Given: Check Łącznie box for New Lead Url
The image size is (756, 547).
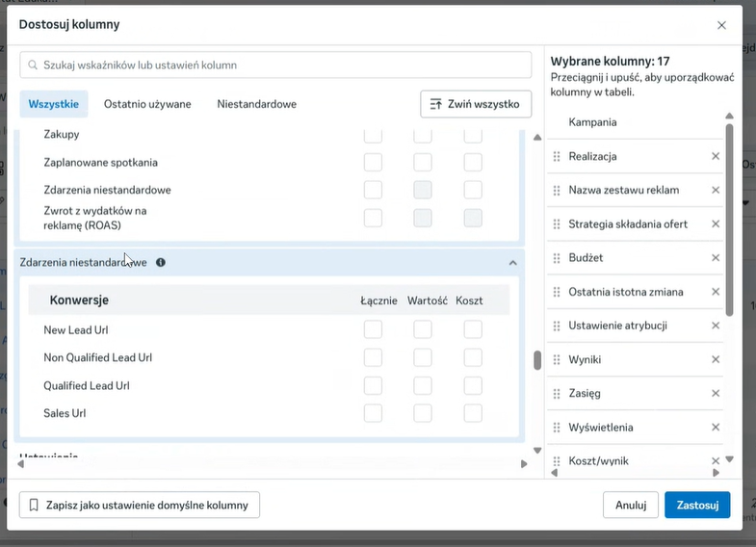Looking at the screenshot, I should 373,330.
